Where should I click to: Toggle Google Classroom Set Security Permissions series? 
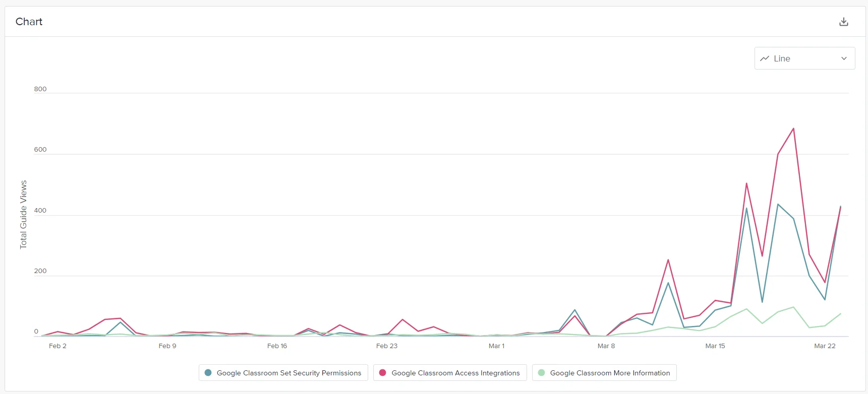point(283,373)
